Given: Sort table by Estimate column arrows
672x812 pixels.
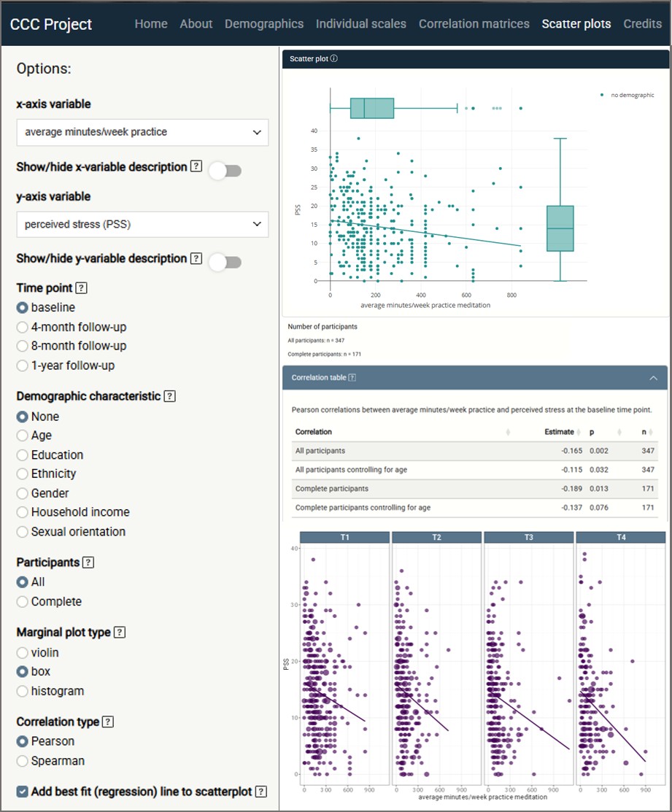Looking at the screenshot, I should 579,432.
